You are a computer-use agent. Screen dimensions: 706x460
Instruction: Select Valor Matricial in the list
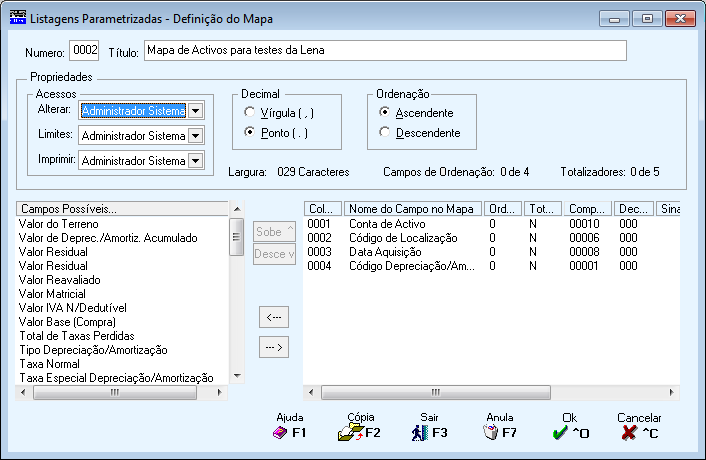[52, 293]
